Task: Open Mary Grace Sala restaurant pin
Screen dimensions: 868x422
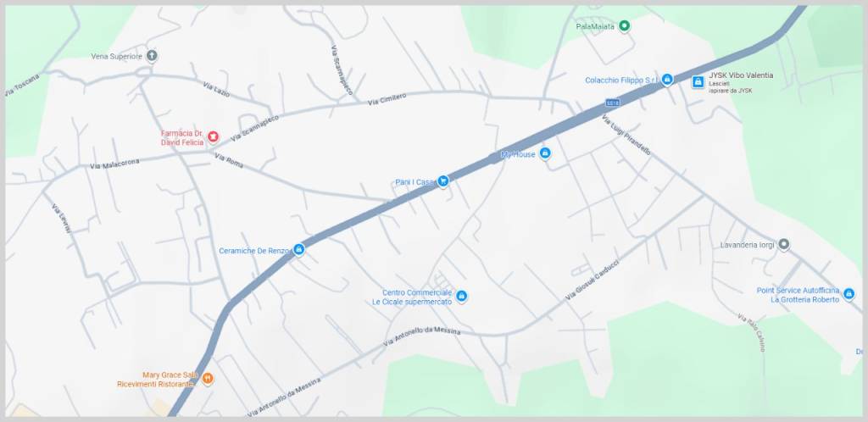Action: 208,379
